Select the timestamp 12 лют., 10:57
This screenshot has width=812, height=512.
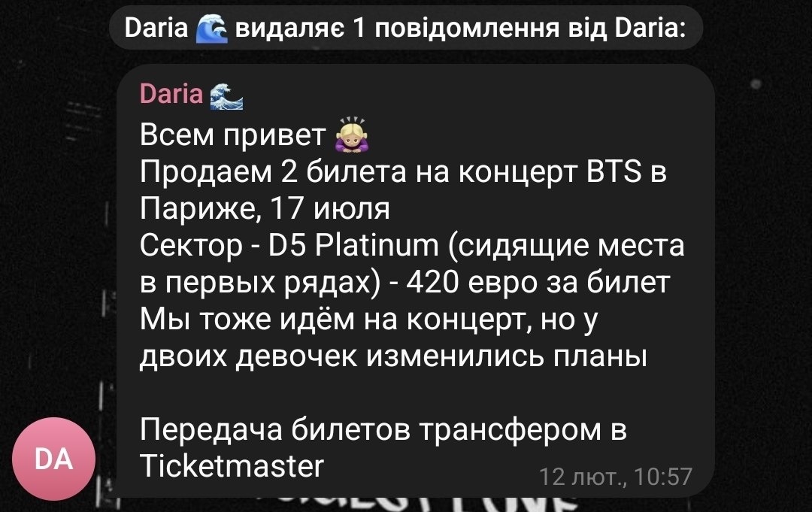point(616,476)
